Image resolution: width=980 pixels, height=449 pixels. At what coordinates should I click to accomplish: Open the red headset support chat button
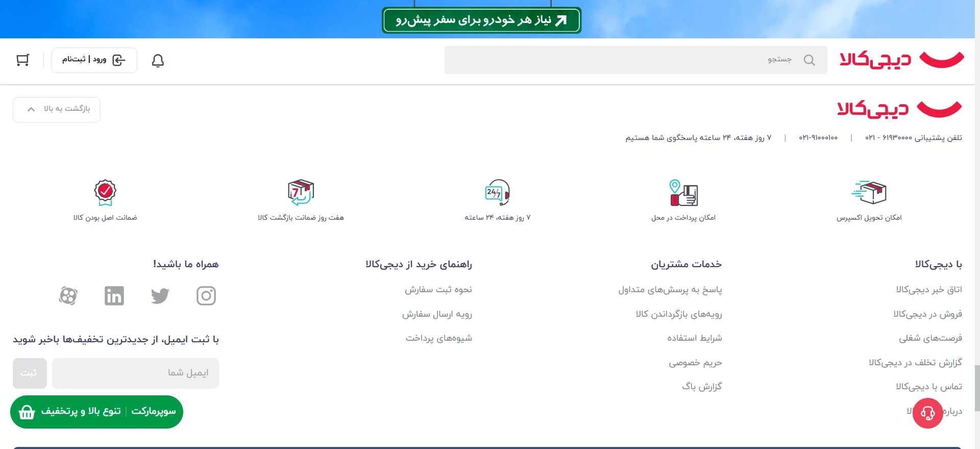tap(927, 413)
